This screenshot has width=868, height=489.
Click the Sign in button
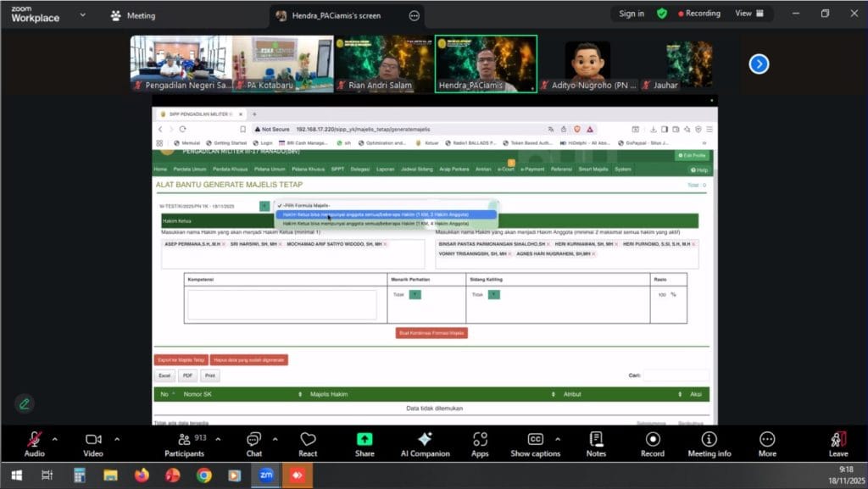(x=631, y=14)
